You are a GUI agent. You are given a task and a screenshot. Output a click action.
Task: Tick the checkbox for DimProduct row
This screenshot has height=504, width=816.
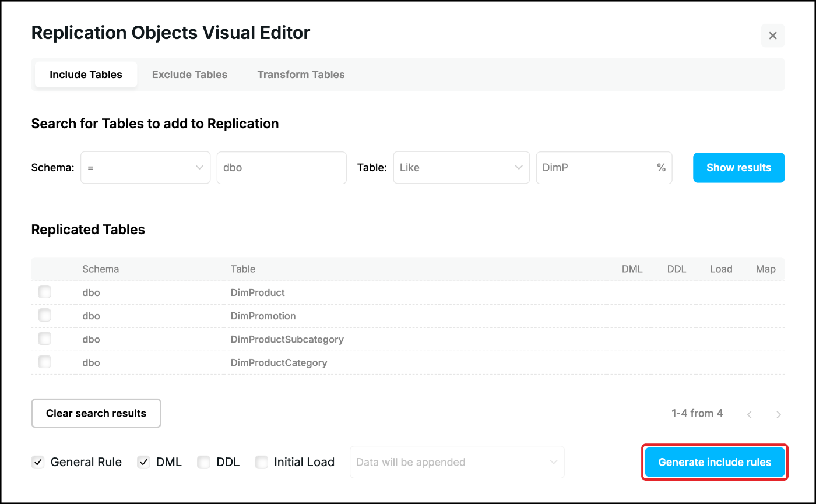[44, 292]
